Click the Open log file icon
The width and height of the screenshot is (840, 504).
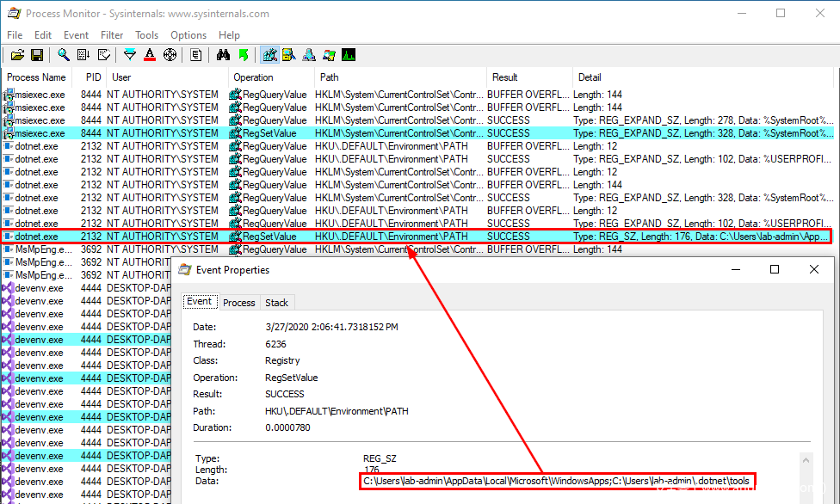(17, 55)
